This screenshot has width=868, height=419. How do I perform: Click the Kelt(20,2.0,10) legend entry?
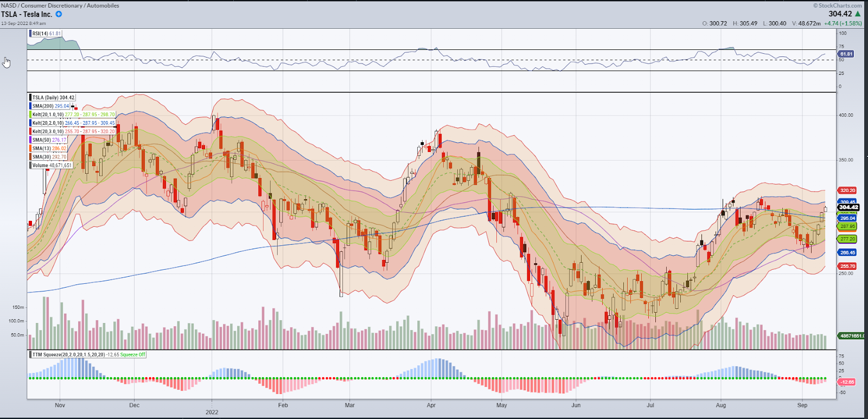73,123
